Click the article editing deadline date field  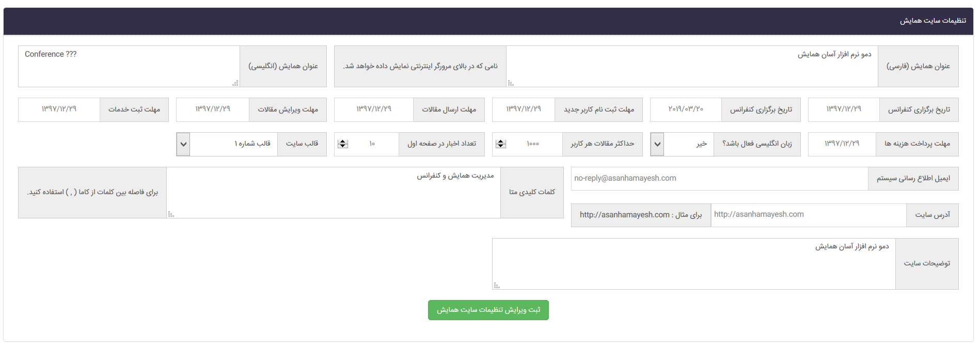point(213,109)
